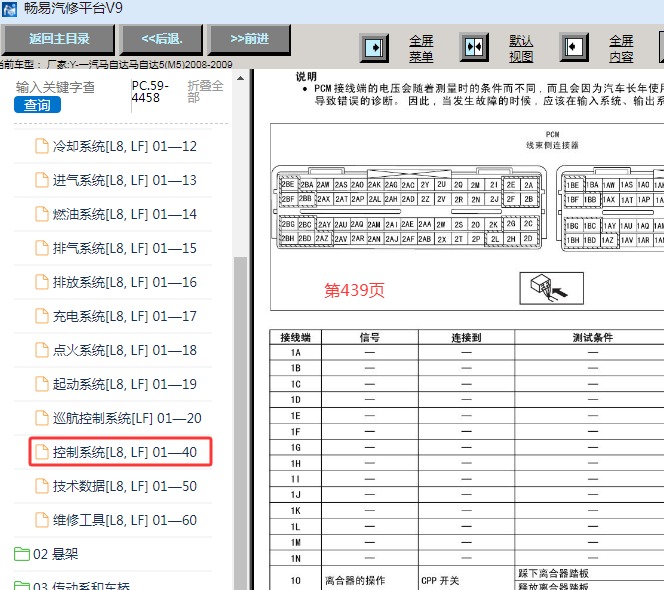Click the 返回主目录 button
Screen dimensions: 664x590
58,39
